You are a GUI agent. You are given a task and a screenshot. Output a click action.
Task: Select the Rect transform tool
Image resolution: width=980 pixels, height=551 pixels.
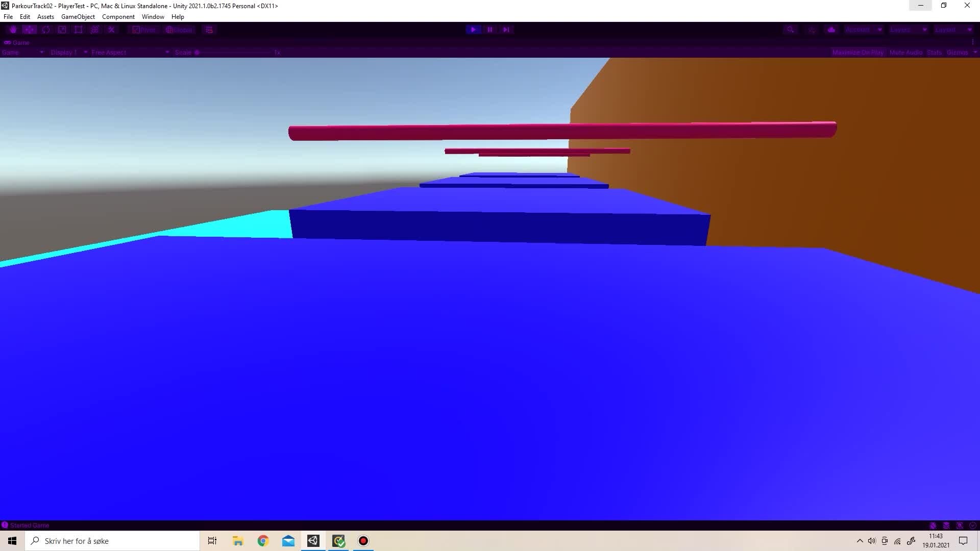point(79,30)
